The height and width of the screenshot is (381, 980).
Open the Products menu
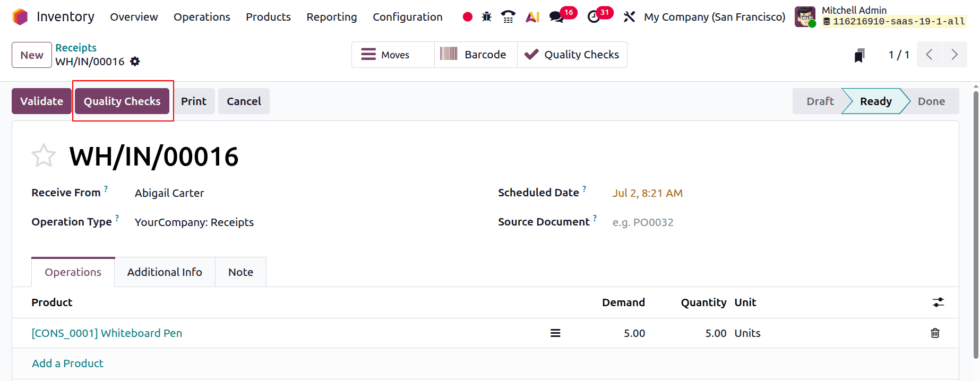[x=268, y=17]
